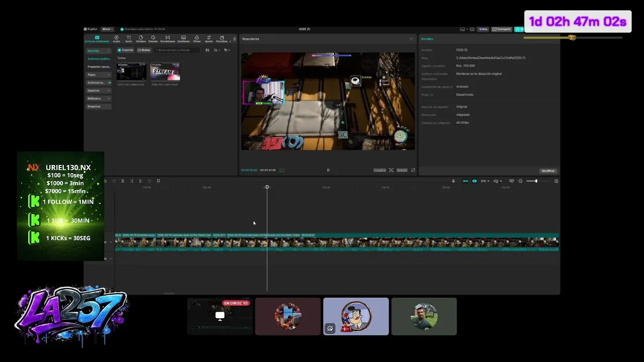Viewport: 644px width, 362px height.
Task: Open the Subtítulos tab
Action: click(x=183, y=39)
